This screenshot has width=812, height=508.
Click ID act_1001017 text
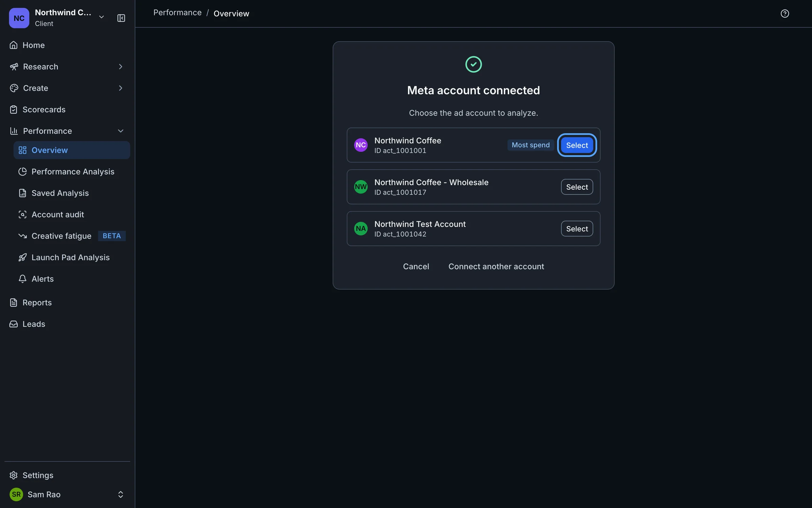(x=400, y=192)
